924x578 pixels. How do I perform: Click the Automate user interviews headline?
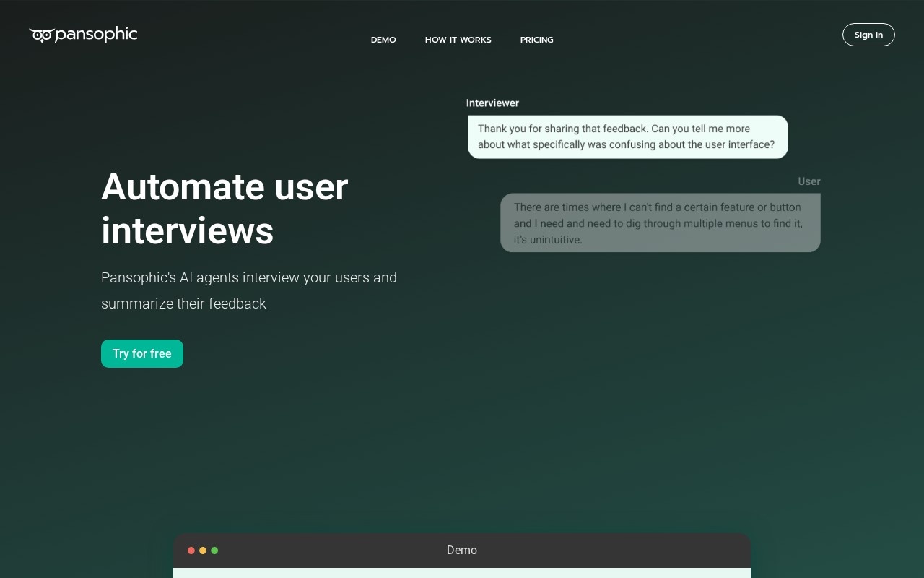pos(225,209)
